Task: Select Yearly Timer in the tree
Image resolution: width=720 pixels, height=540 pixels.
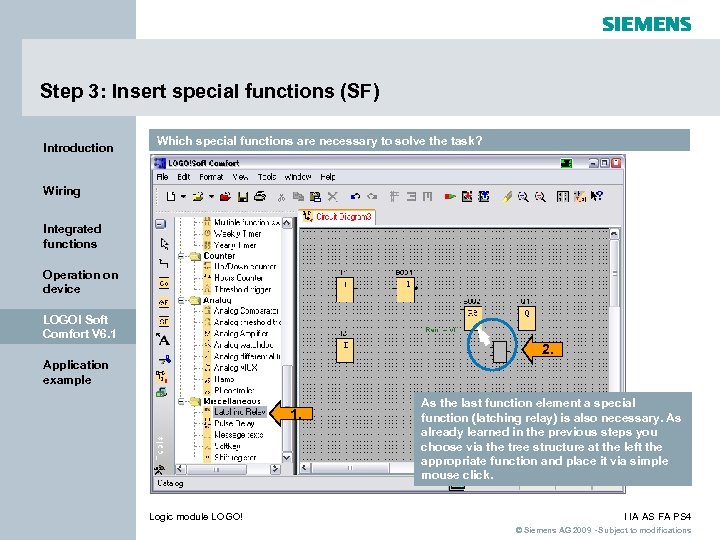Action: 235,245
